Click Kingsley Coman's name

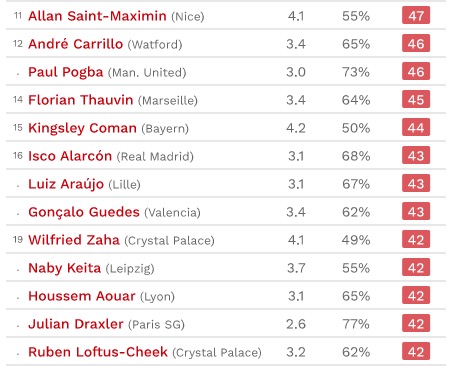[x=82, y=128]
